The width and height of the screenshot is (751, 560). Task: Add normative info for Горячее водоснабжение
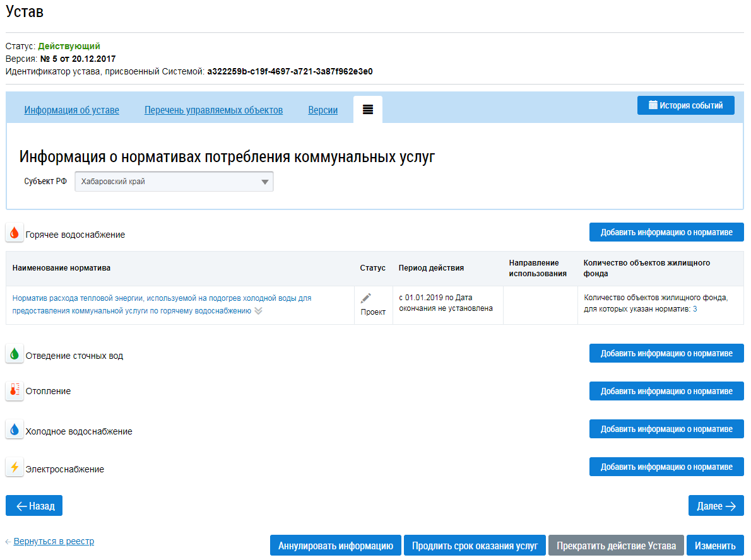pos(666,232)
